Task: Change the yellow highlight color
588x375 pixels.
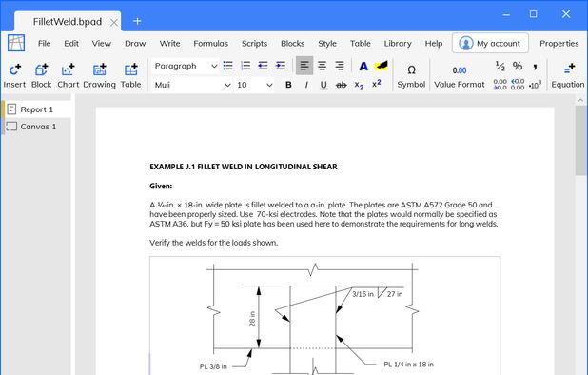Action: pyautogui.click(x=381, y=66)
